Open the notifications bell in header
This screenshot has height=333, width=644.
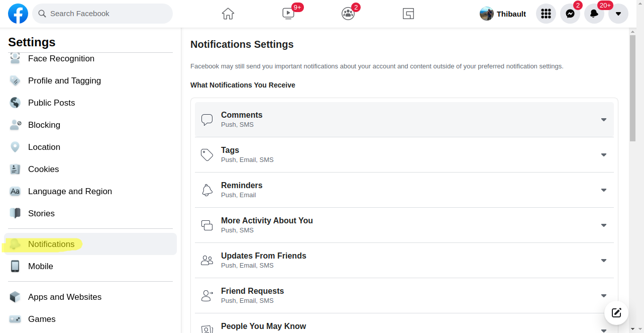[x=594, y=14]
